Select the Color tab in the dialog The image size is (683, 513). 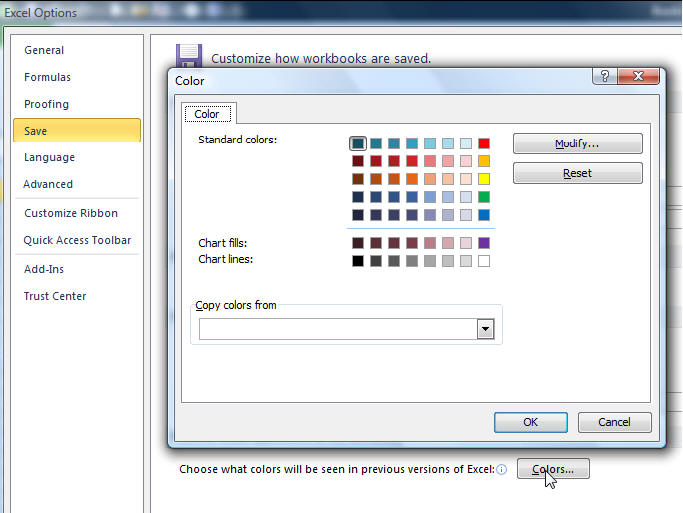[x=208, y=114]
